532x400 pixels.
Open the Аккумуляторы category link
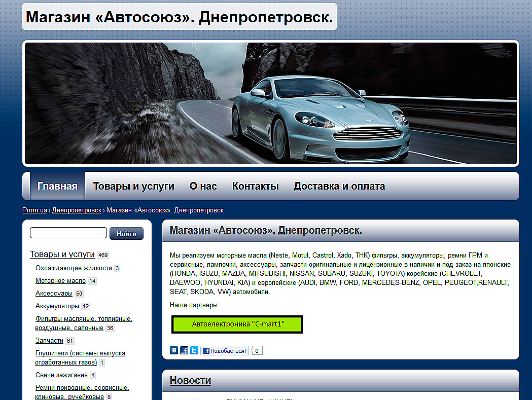click(57, 306)
